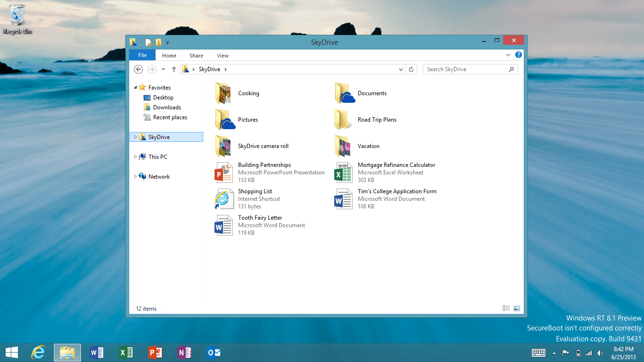Screen dimensions: 644x362
Task: Switch to Details view using the status bar toggle
Action: coord(506,308)
